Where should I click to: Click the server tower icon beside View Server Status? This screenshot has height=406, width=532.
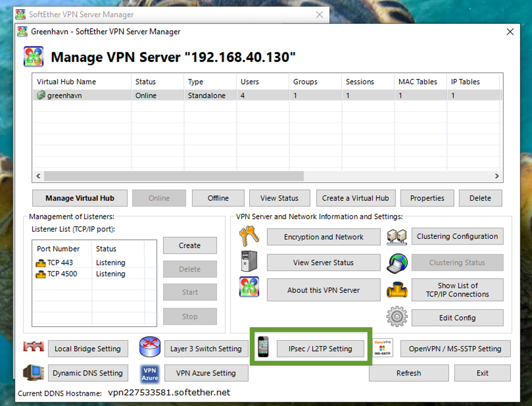tap(249, 261)
